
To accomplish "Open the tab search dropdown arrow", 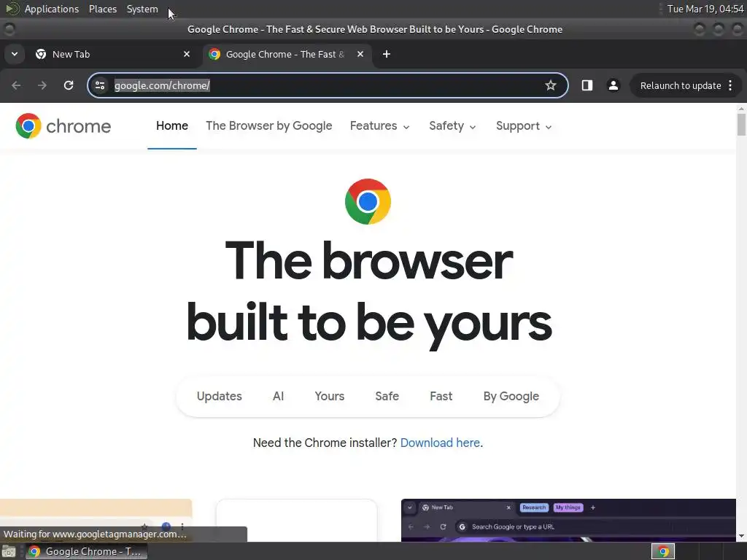I will coord(15,54).
